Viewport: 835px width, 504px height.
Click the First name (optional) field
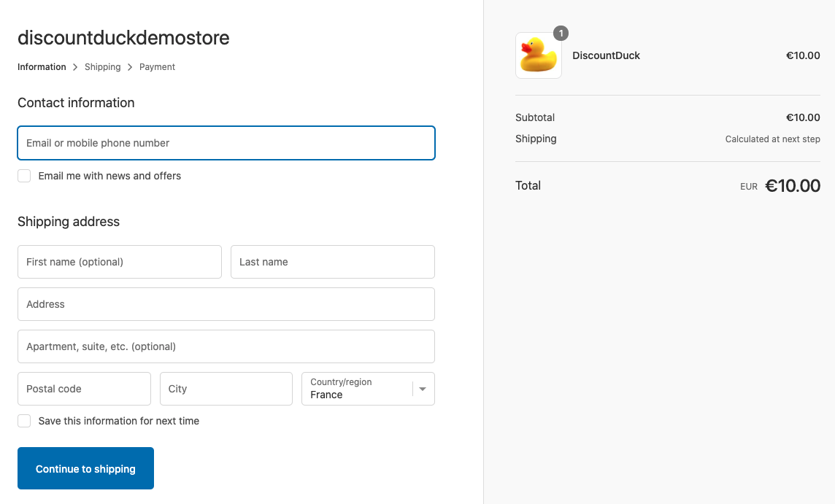coord(120,262)
